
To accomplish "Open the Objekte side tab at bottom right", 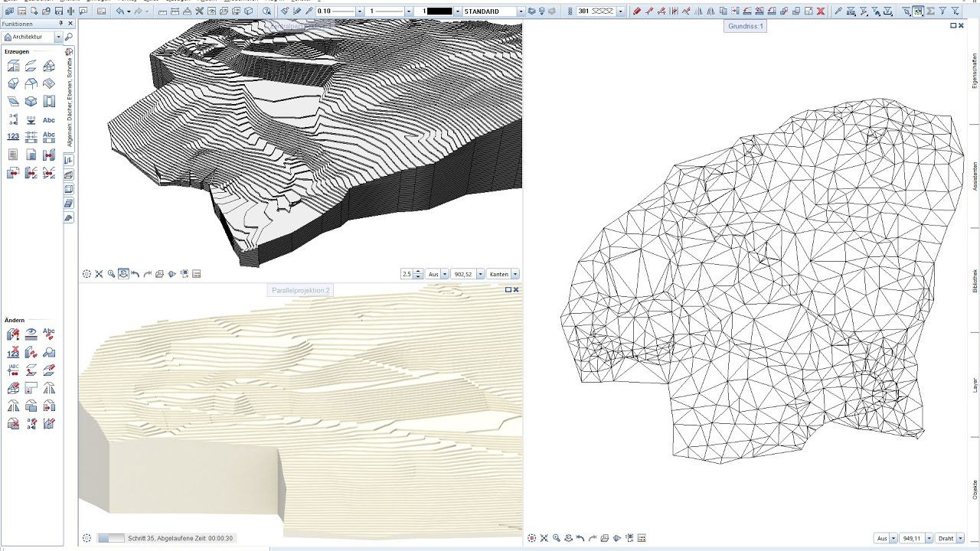I will tap(975, 490).
